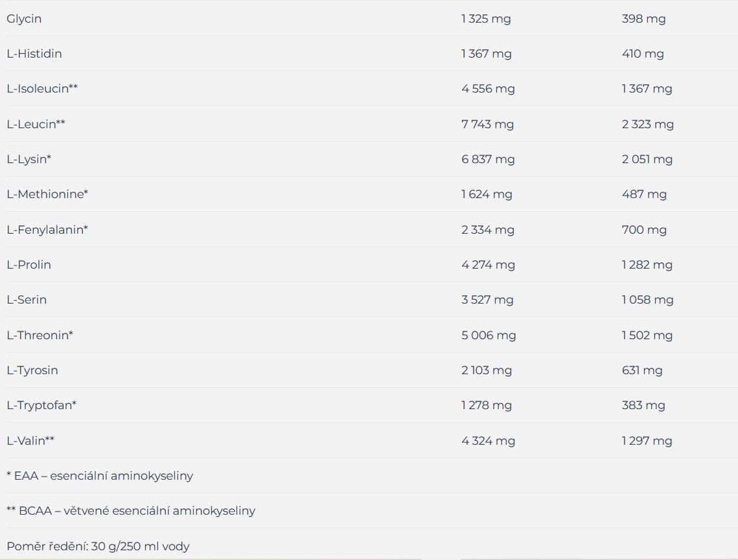Click the Glycin row label
Screen dimensions: 738x560
pos(24,19)
